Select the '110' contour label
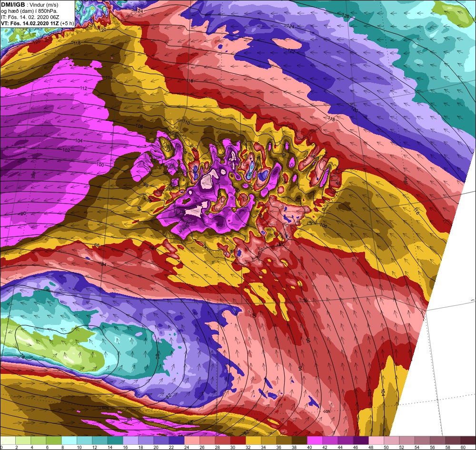Screen dimensions: 476x450 [187, 123]
